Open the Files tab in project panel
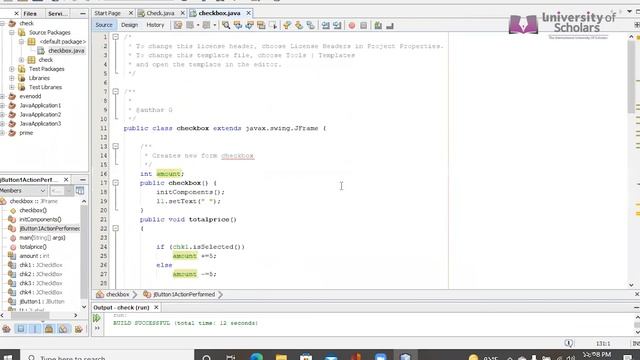640x360 pixels. pos(30,13)
